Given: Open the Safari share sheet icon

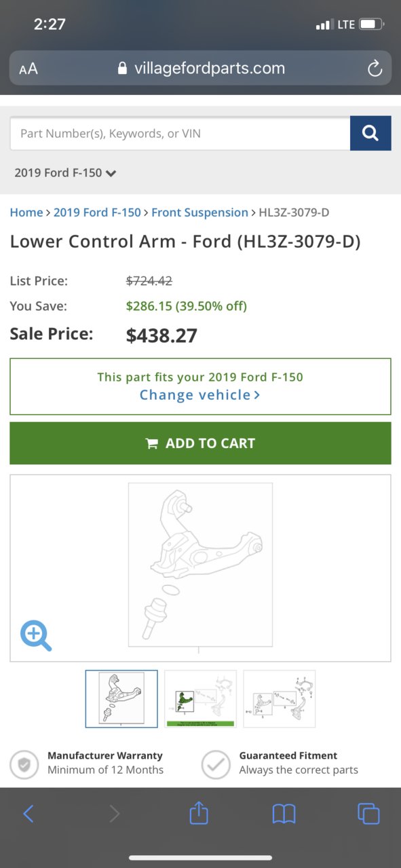Looking at the screenshot, I should click(198, 812).
